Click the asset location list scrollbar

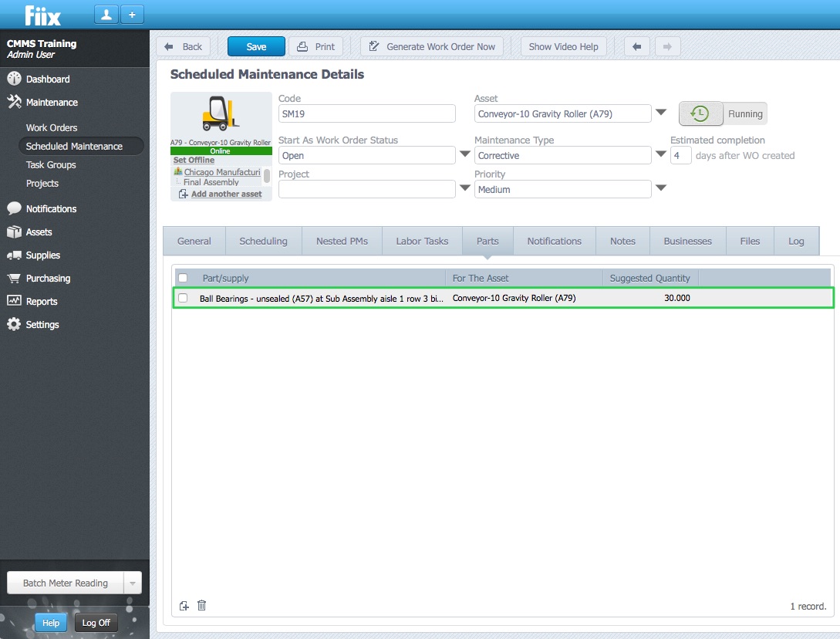(267, 177)
